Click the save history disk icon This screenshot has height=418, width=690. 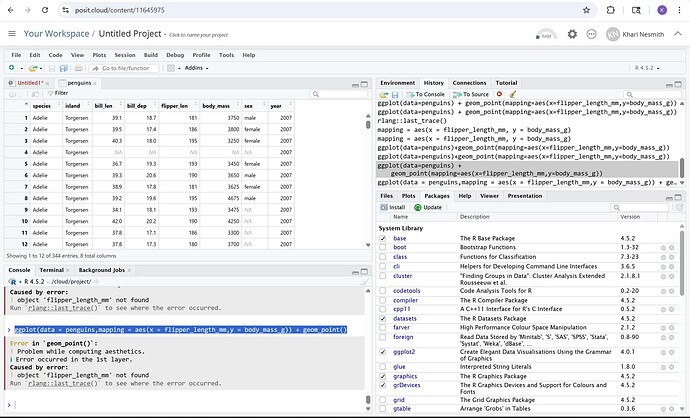click(x=397, y=93)
